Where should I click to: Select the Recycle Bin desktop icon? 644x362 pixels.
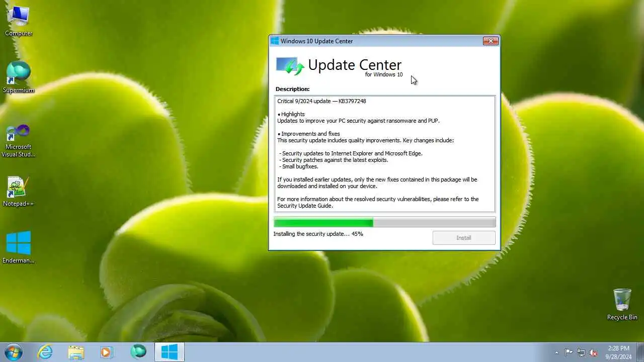pos(622,304)
